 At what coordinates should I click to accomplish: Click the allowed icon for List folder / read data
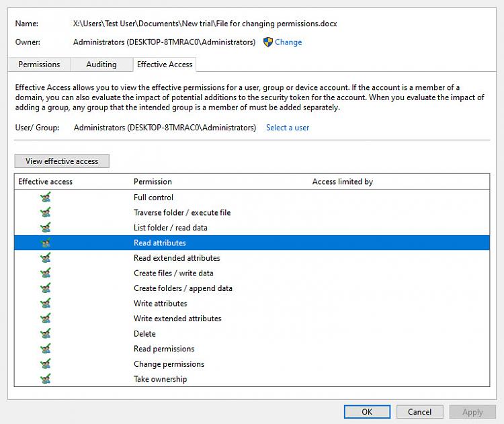[x=46, y=227]
